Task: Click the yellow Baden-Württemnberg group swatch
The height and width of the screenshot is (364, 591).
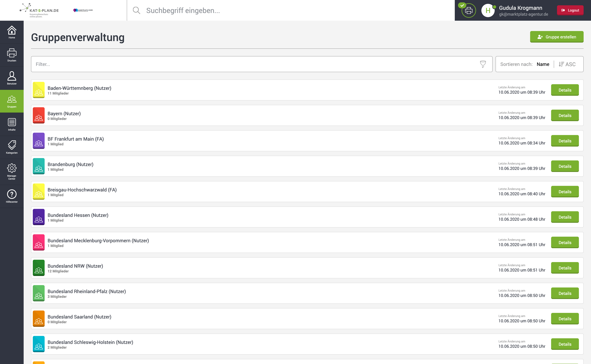Action: click(39, 90)
